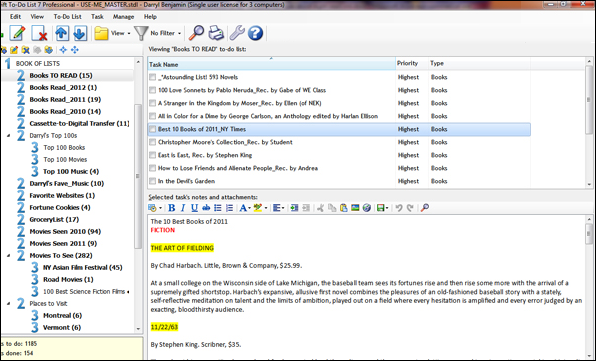Open the Find magnifier in main toolbar

point(197,33)
